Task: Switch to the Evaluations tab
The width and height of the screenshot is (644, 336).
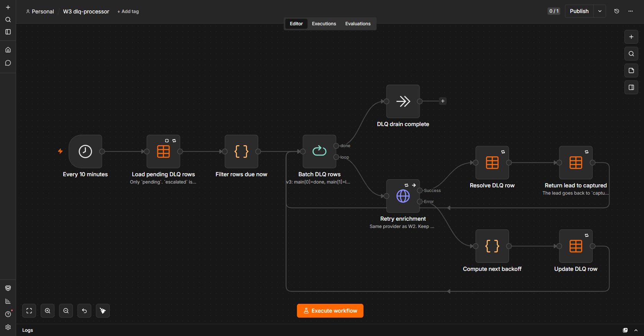Action: click(x=358, y=24)
